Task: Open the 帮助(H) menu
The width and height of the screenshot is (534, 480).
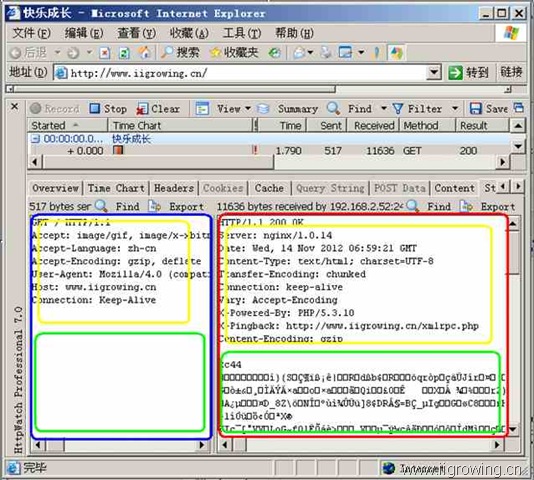Action: click(294, 33)
